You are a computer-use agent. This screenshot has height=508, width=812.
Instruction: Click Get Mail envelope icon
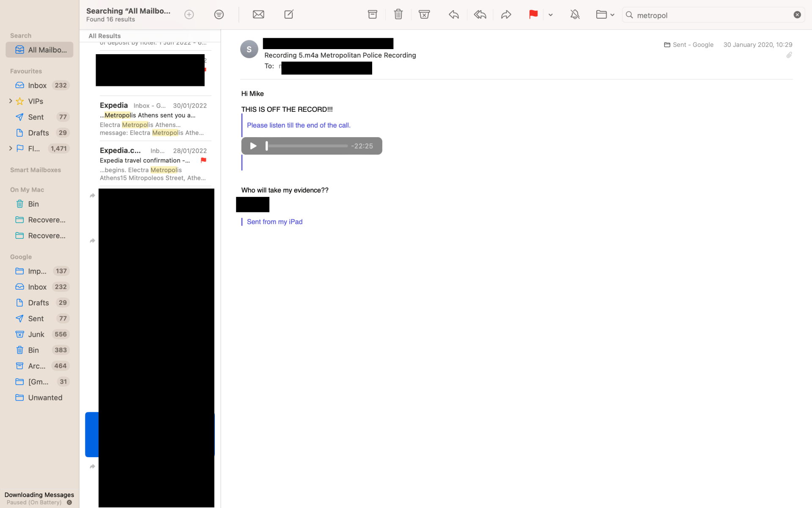click(258, 14)
